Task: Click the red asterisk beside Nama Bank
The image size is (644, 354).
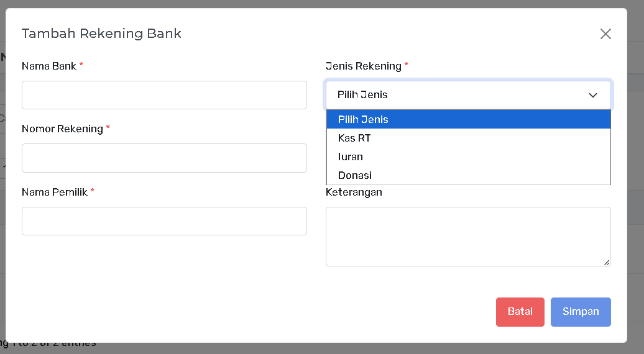Action: point(81,65)
